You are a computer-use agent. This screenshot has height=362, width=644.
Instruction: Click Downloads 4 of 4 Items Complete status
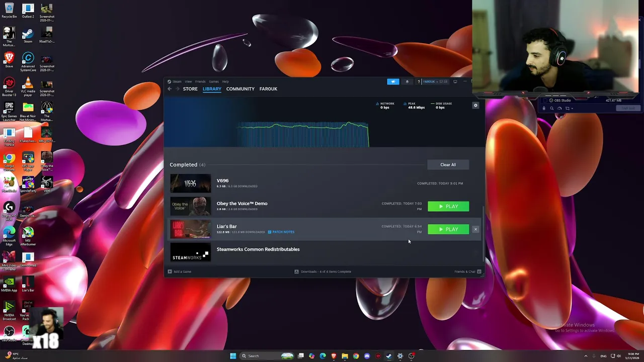pyautogui.click(x=323, y=271)
